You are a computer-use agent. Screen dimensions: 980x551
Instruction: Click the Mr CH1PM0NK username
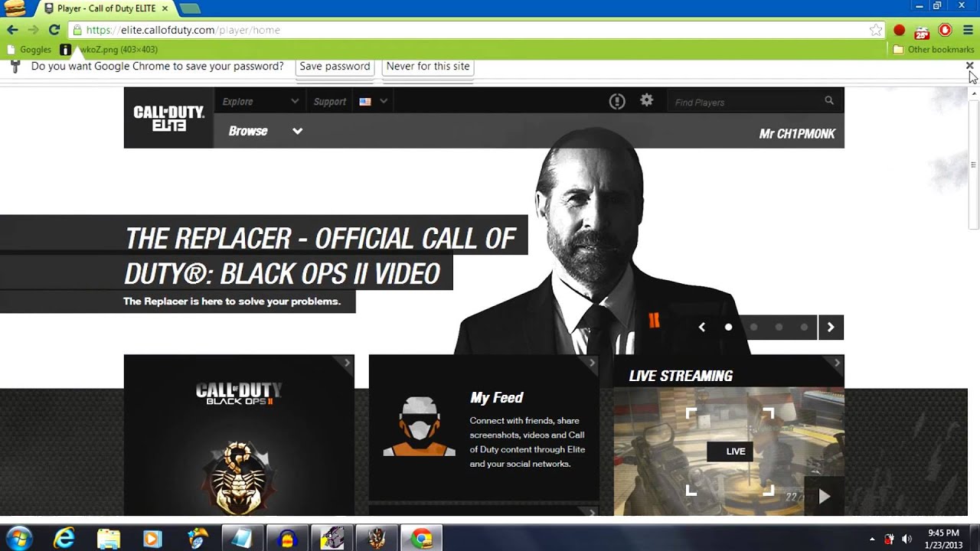(797, 134)
